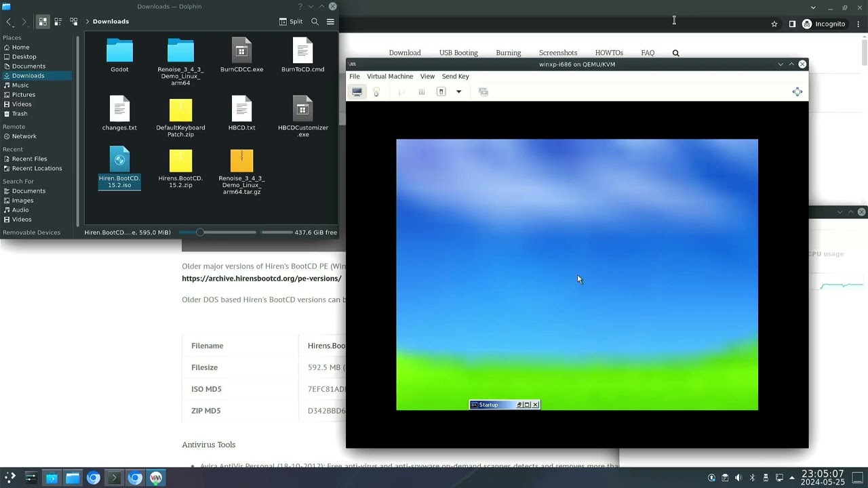This screenshot has width=868, height=488.
Task: Click the VM Run play button
Action: point(402,91)
